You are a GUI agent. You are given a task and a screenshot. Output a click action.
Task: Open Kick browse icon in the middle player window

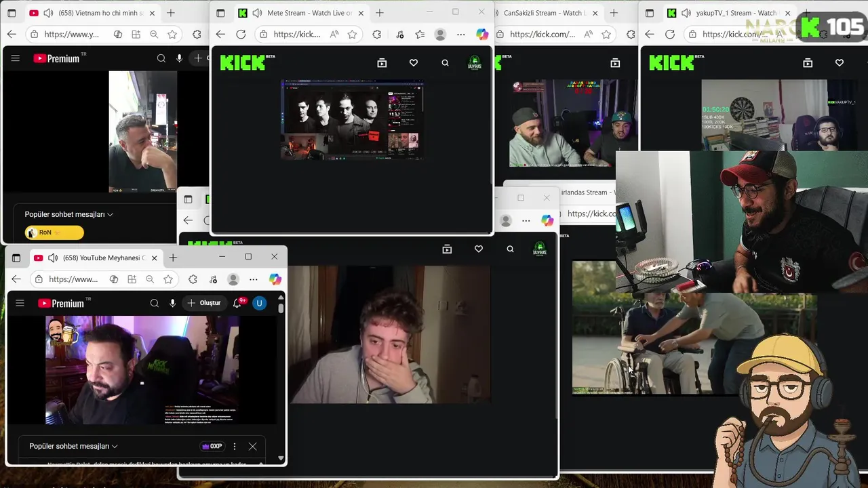(x=447, y=249)
